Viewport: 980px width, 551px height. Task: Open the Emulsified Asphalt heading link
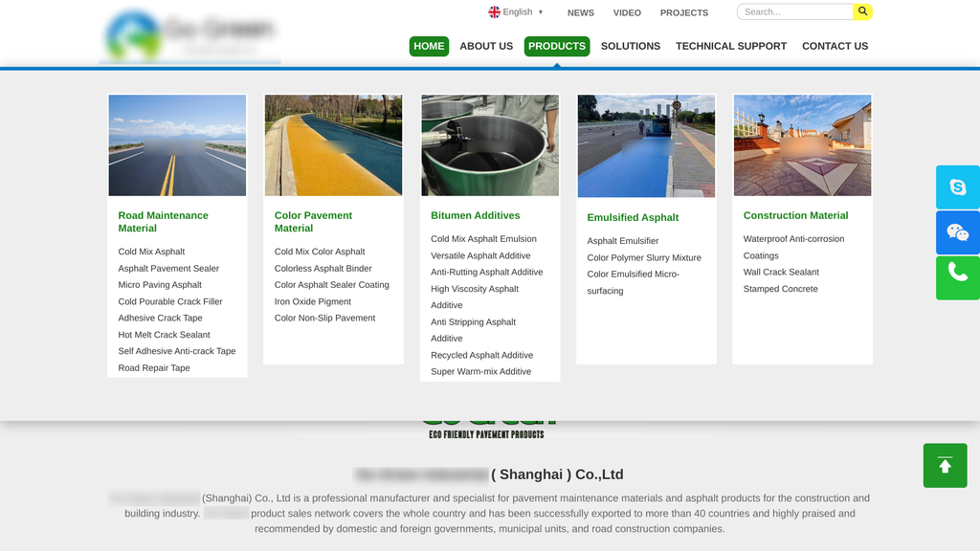[633, 217]
